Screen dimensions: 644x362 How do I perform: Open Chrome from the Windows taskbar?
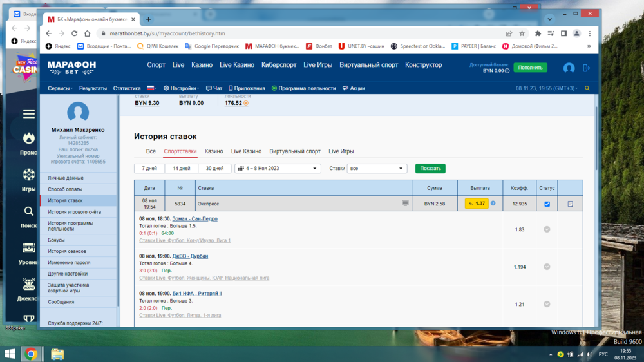tap(30, 354)
